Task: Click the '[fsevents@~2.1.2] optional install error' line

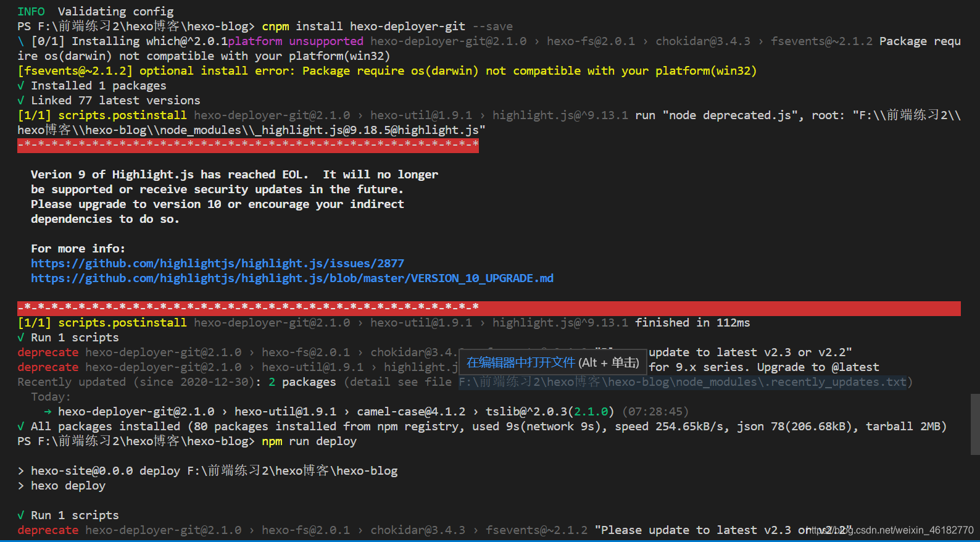Action: [387, 71]
